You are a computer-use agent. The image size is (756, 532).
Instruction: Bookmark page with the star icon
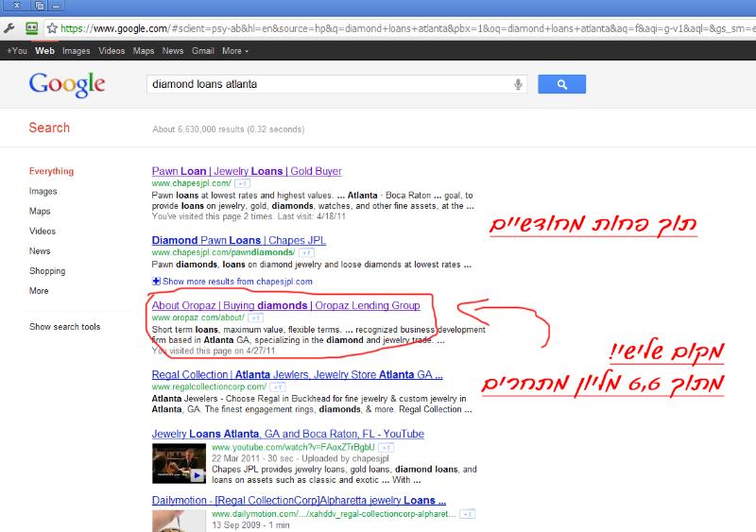click(52, 28)
